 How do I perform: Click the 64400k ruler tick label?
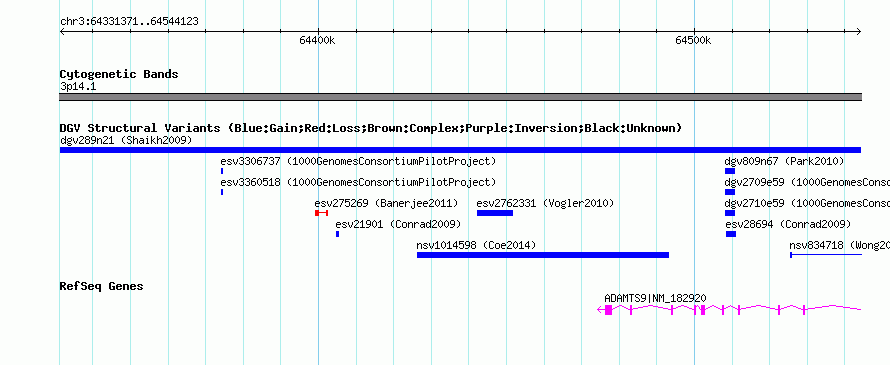317,40
